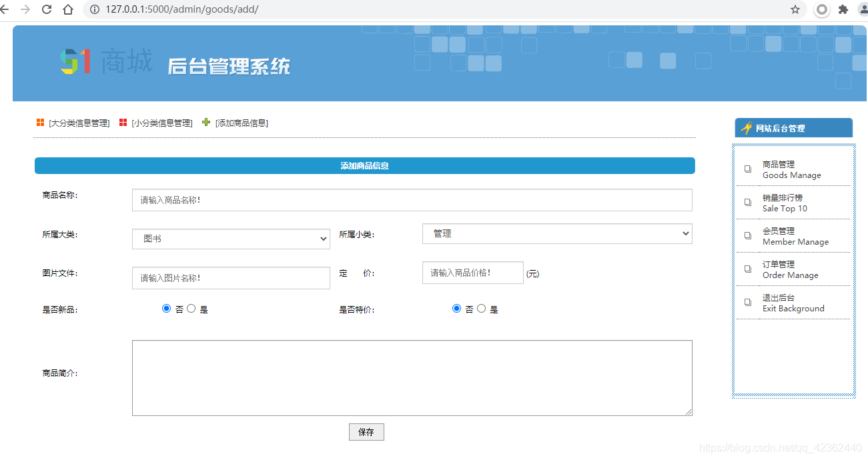Select 是 for 是否新品
Image resolution: width=868 pixels, height=460 pixels.
coord(191,309)
